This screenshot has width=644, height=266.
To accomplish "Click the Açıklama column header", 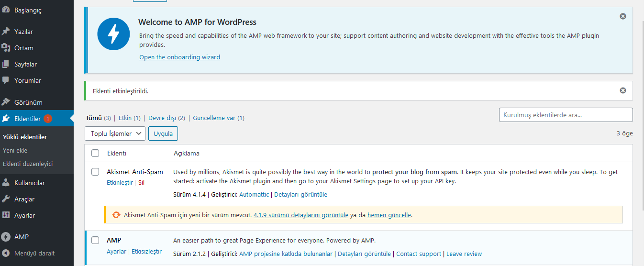I will [x=187, y=153].
